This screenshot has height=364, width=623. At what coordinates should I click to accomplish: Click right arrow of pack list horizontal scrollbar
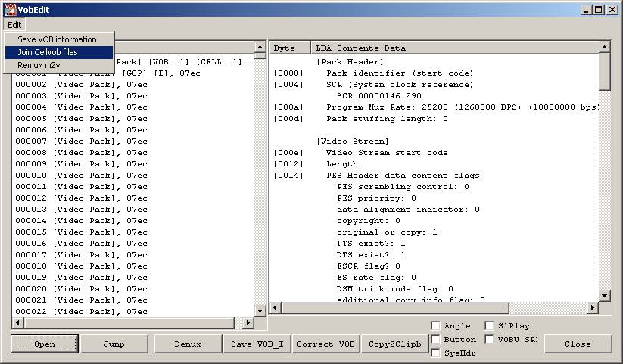pyautogui.click(x=248, y=322)
